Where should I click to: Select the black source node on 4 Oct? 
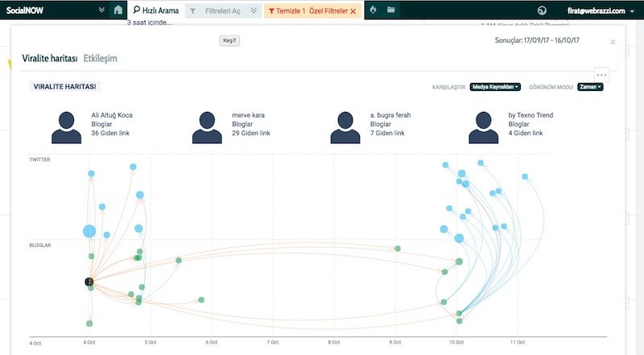89,282
